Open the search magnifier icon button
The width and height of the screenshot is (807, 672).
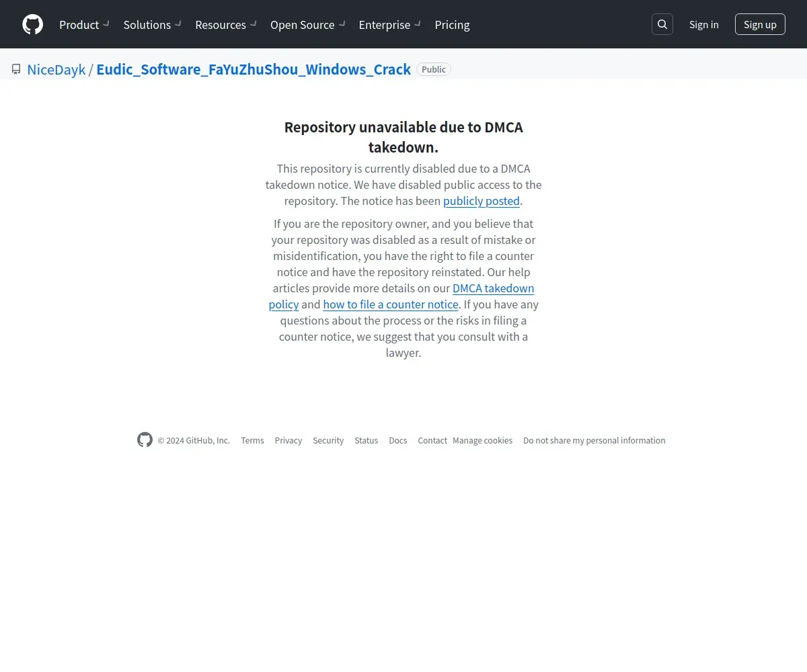662,24
